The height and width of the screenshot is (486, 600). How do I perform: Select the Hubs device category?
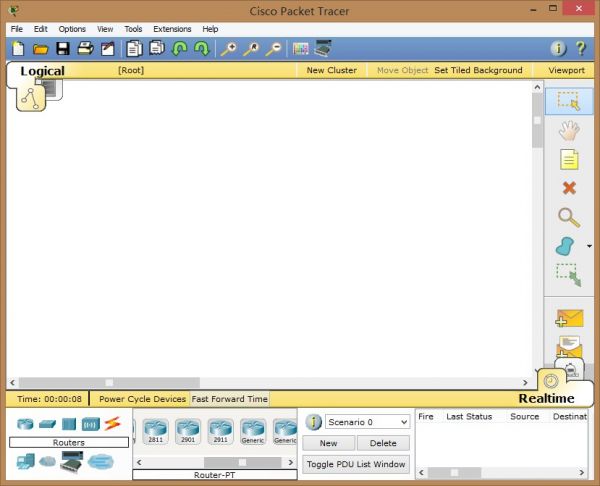point(69,424)
